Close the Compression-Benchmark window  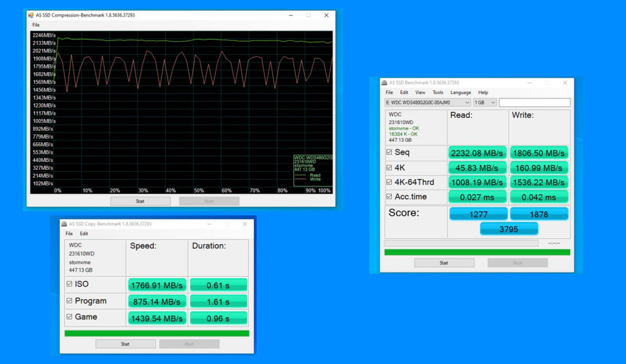[326, 15]
